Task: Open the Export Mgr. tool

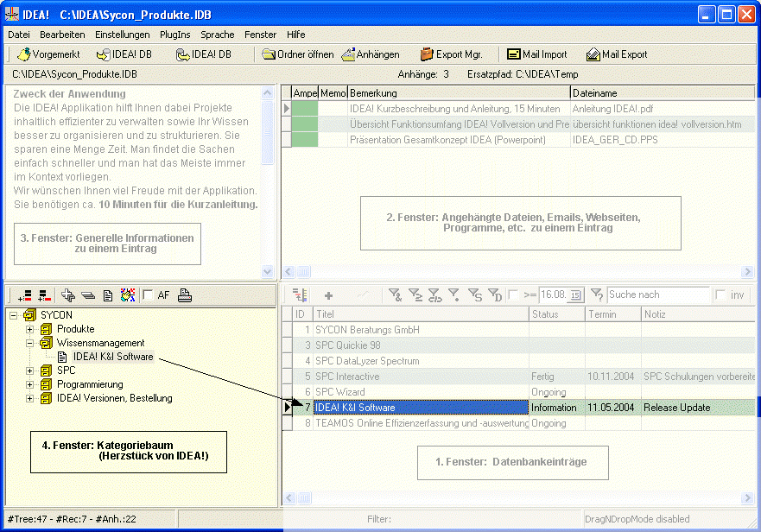Action: click(x=451, y=54)
